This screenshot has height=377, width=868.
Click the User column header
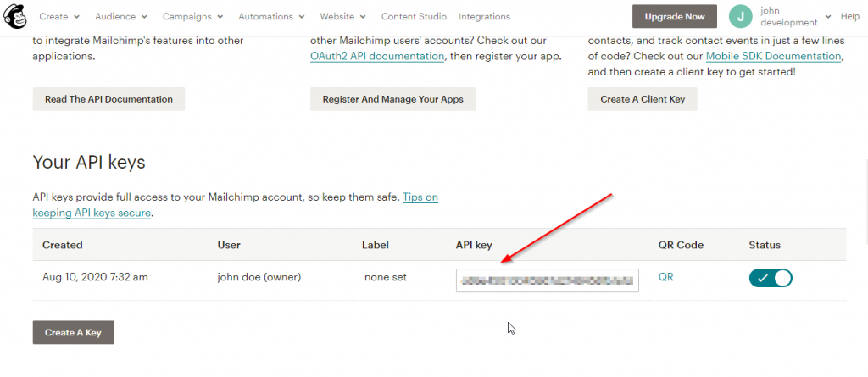229,245
